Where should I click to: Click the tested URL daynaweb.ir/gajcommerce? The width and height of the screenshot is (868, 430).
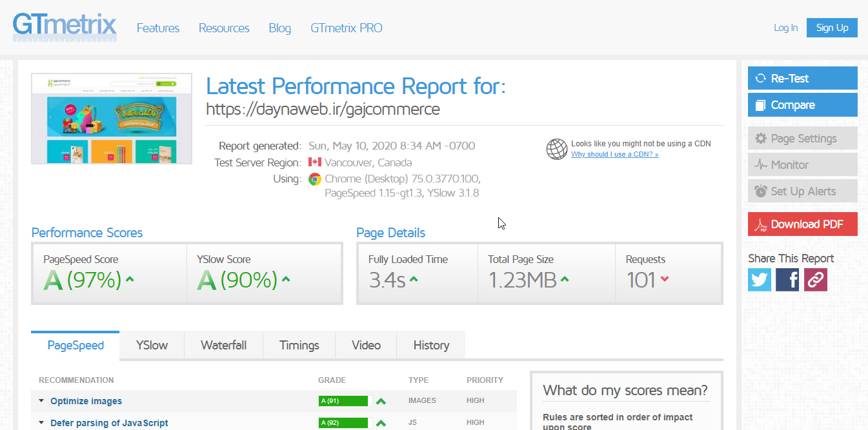[323, 109]
